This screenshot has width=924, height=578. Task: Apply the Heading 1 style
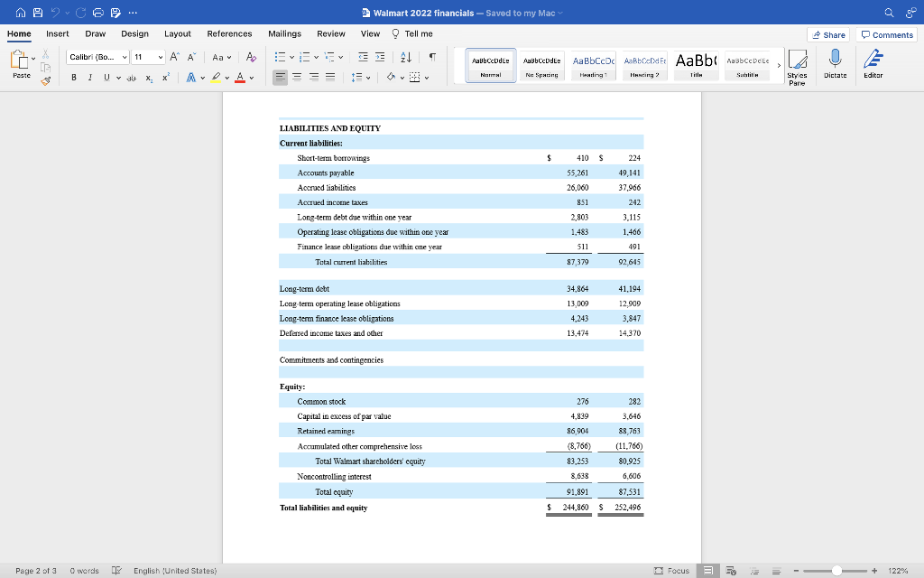click(x=593, y=65)
